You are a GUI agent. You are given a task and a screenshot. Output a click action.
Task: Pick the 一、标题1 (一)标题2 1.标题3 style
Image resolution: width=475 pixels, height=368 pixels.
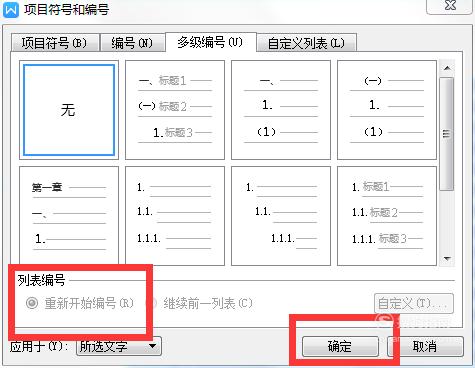[175, 110]
